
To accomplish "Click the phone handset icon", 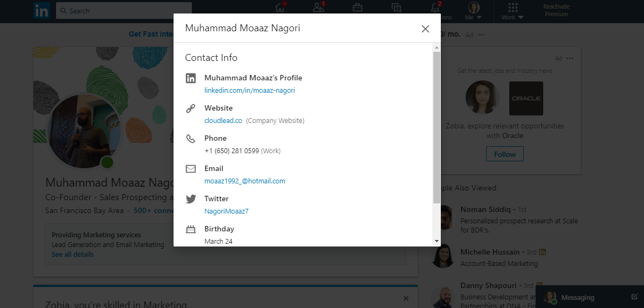I will coord(191,139).
